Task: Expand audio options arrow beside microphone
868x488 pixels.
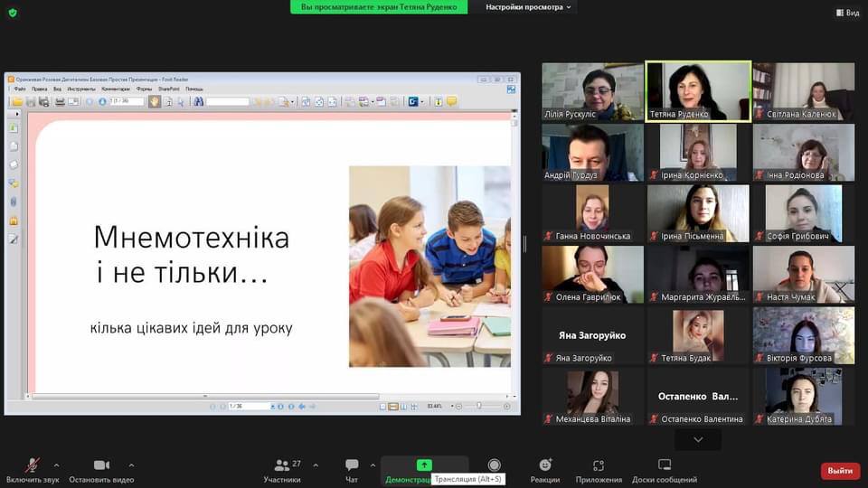Action: 56,465
